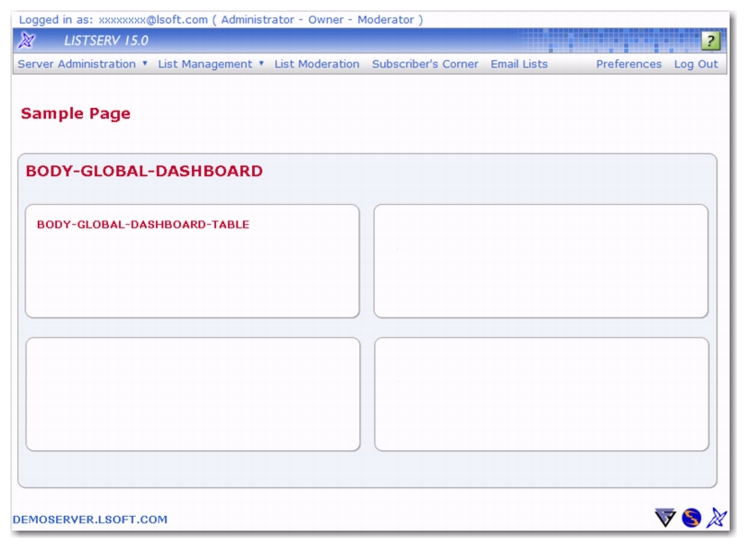Open Preferences
Viewport: 747px width, 548px height.
pyautogui.click(x=629, y=64)
